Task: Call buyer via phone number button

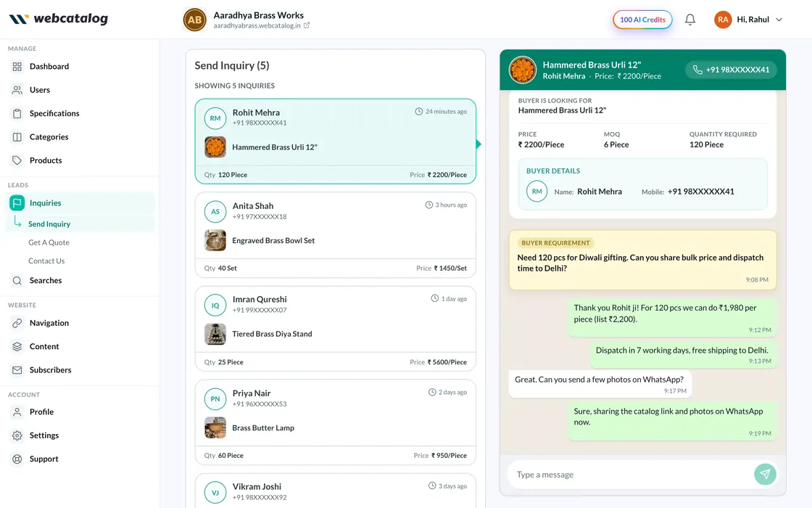Action: point(731,70)
